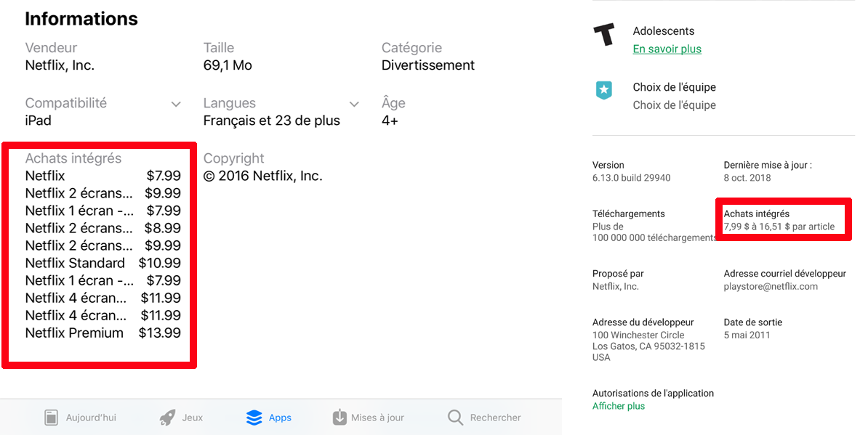Toggle the Netflix Standard purchase option
Screen dimensions: 868x435
pos(74,262)
